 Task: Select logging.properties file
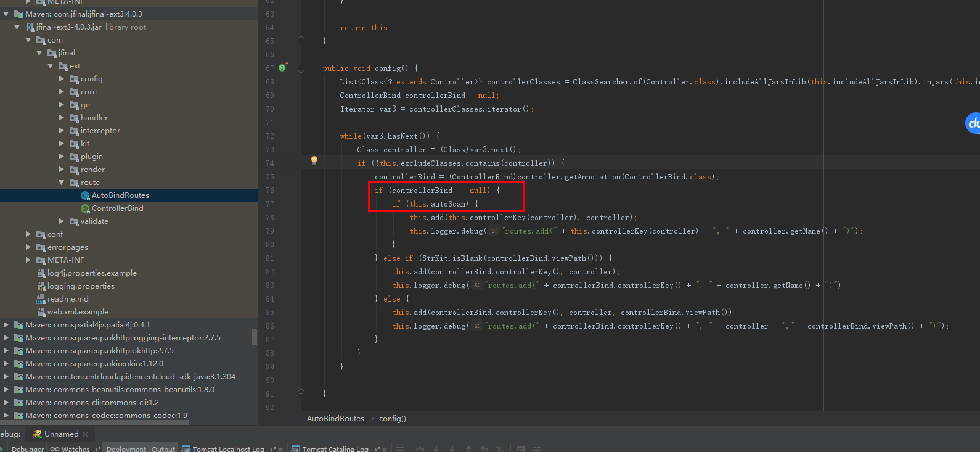pyautogui.click(x=81, y=286)
